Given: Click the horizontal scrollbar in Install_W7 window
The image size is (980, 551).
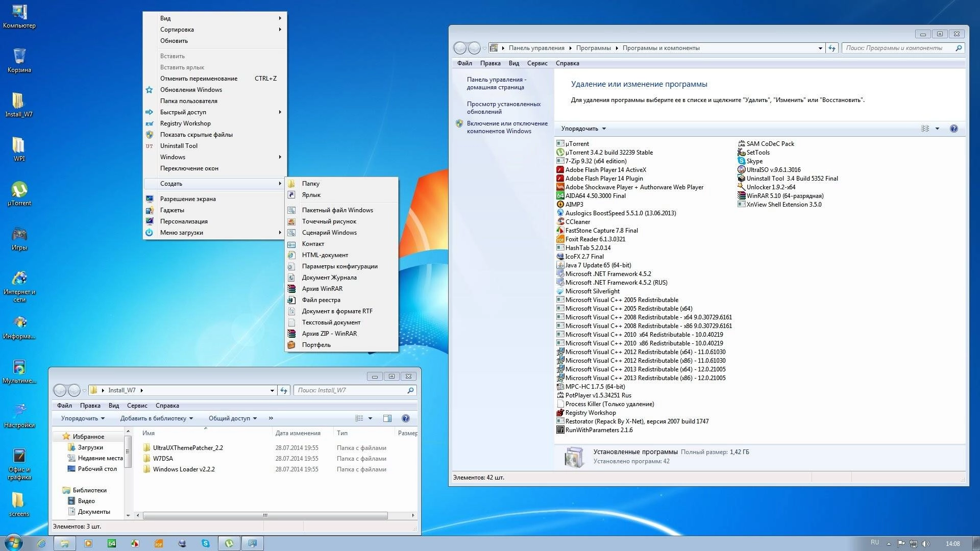Looking at the screenshot, I should (265, 515).
